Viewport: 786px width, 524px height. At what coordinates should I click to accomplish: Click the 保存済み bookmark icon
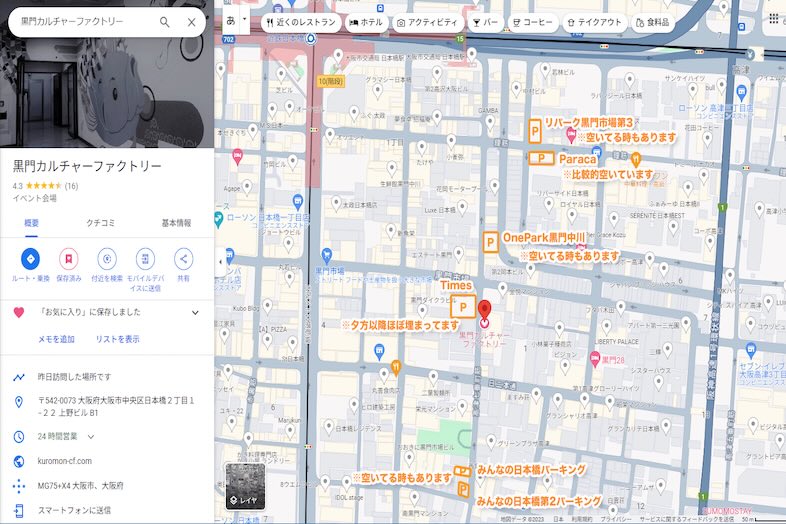(68, 259)
